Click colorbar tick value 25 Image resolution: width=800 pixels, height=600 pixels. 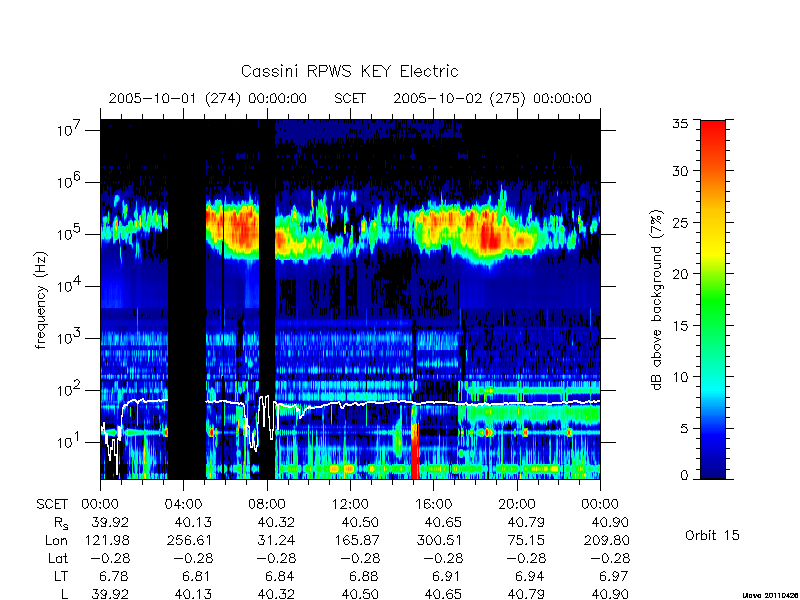(x=680, y=222)
